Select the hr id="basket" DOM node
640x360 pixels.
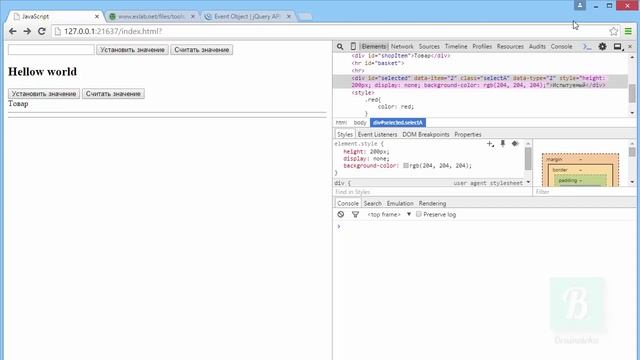pos(378,63)
